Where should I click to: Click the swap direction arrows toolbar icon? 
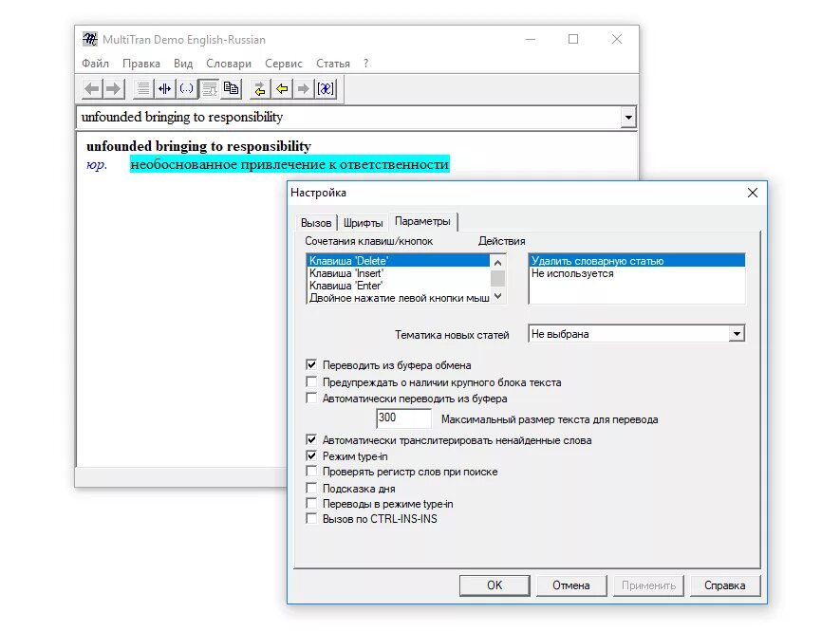(x=260, y=88)
